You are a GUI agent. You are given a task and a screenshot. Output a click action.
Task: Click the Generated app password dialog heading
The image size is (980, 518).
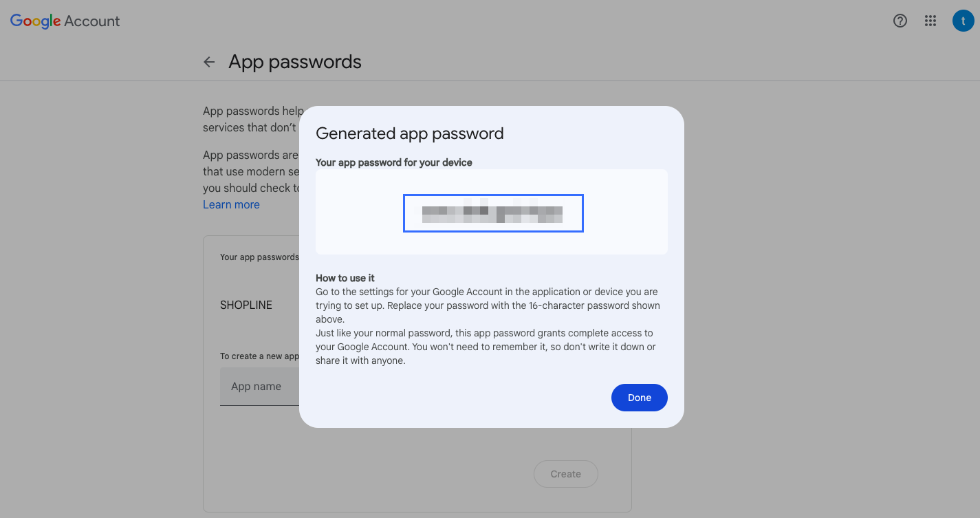(409, 133)
